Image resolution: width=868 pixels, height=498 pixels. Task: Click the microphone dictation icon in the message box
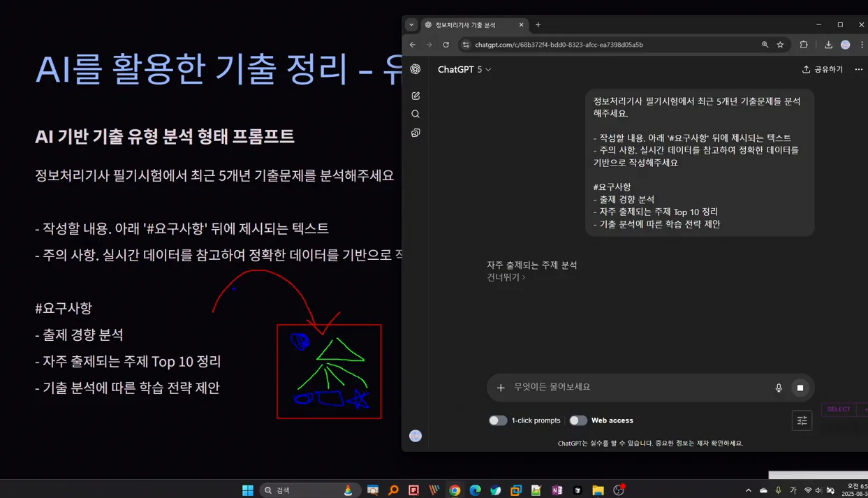[x=779, y=388]
